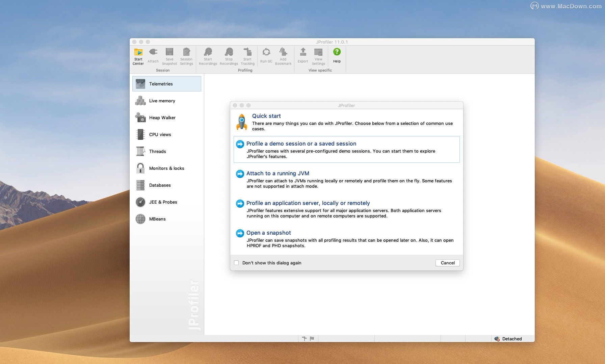Open Monitors & locks section
The width and height of the screenshot is (605, 364).
pyautogui.click(x=167, y=168)
